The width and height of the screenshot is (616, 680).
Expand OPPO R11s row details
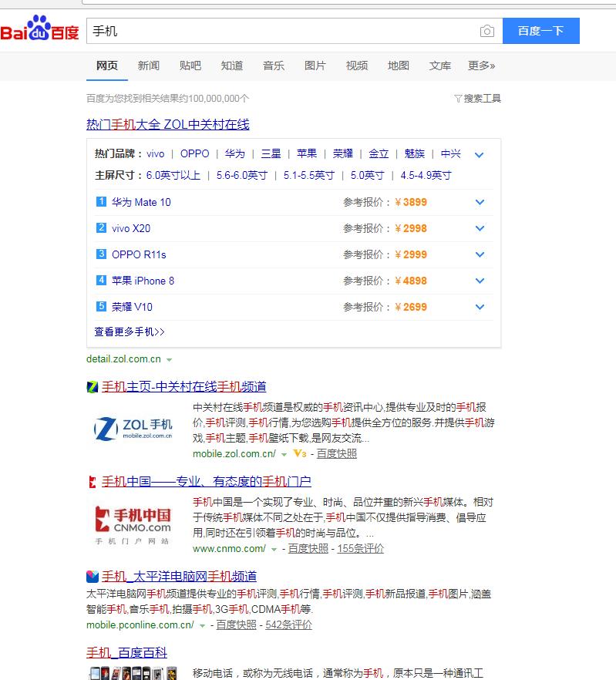pos(480,254)
